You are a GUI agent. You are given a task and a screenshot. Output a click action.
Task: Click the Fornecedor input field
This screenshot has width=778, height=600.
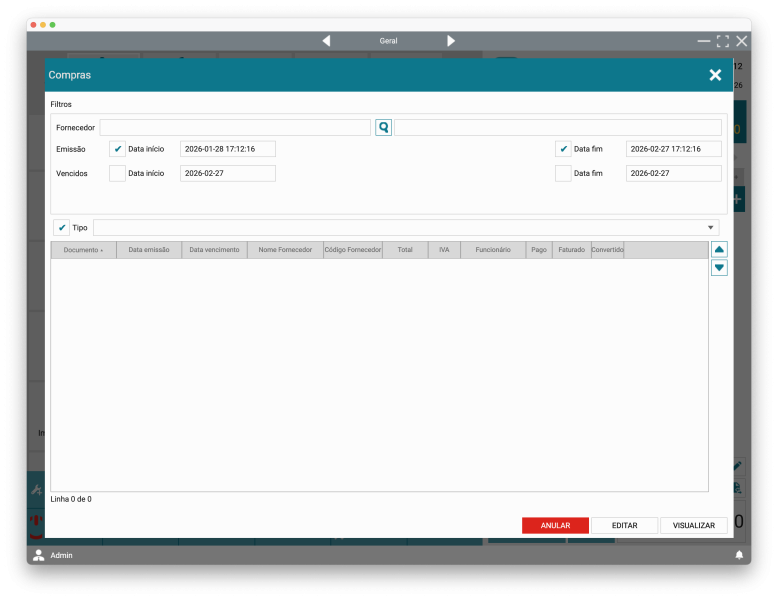(x=235, y=128)
